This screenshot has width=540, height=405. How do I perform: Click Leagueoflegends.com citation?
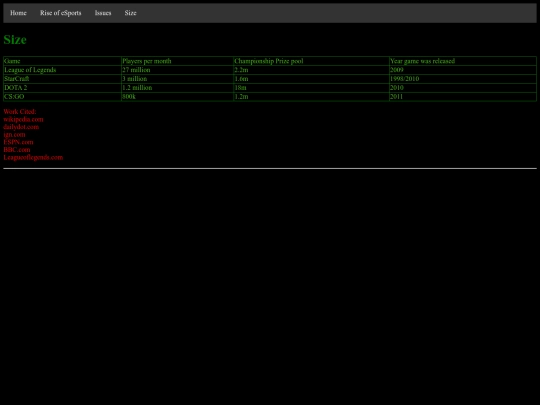tap(33, 157)
